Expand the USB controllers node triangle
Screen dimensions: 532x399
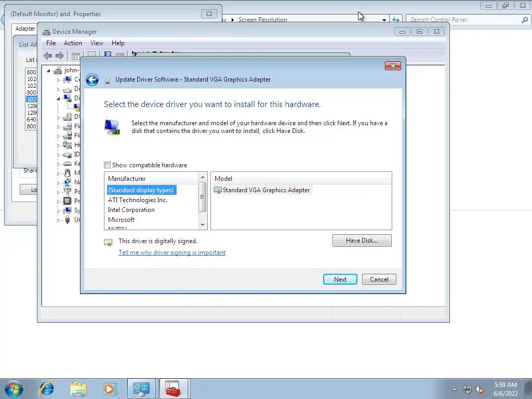[x=58, y=220]
